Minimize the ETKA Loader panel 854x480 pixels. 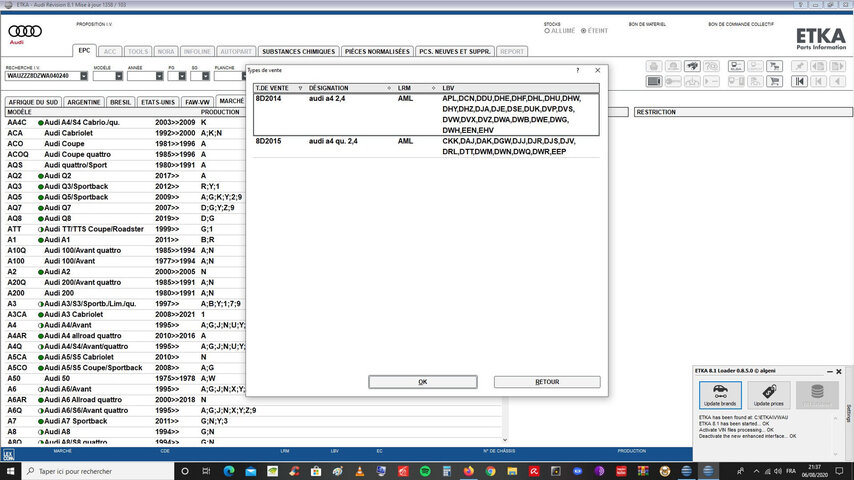click(829, 372)
